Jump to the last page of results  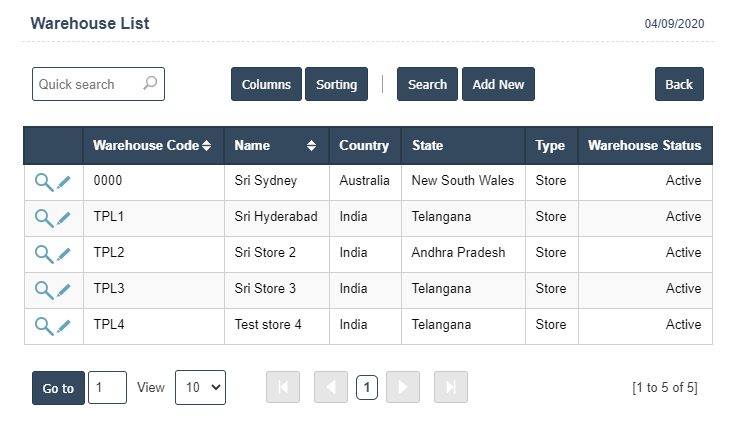451,388
